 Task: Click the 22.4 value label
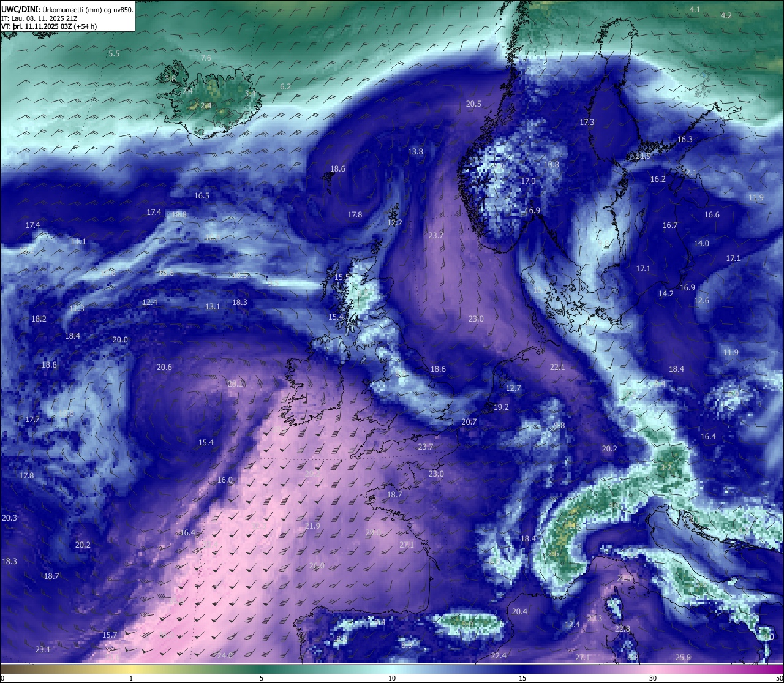(499, 655)
